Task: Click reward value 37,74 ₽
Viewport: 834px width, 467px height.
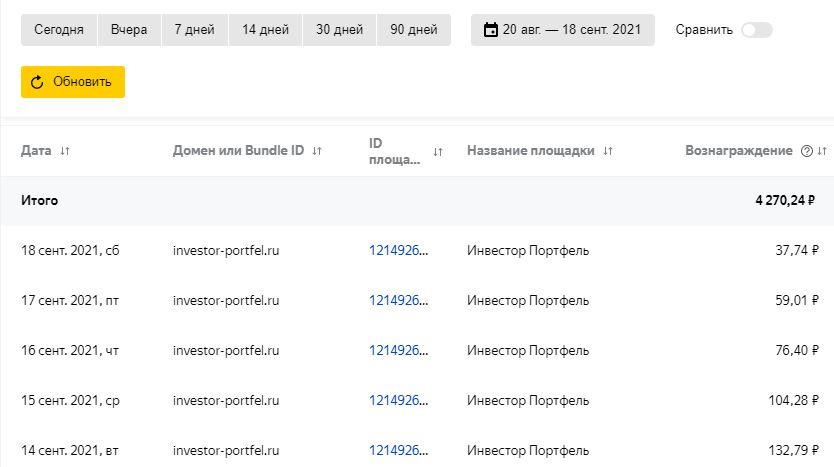Action: coord(796,251)
